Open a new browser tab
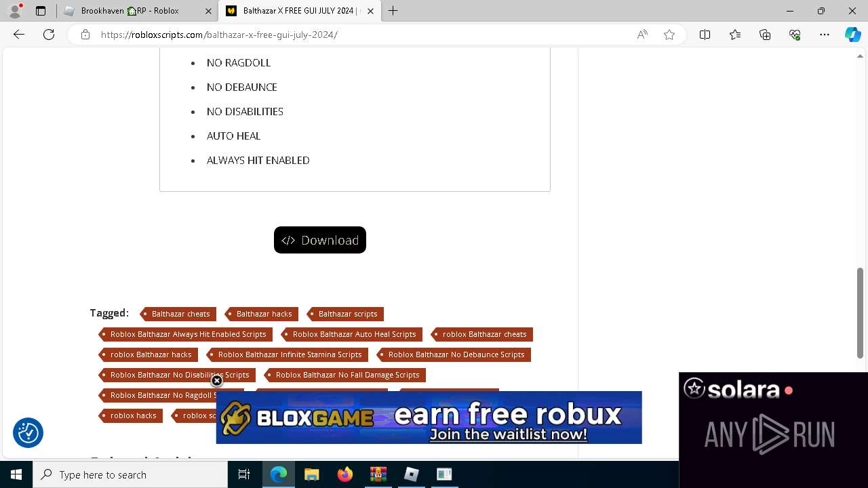This screenshot has width=868, height=488. pos(393,11)
